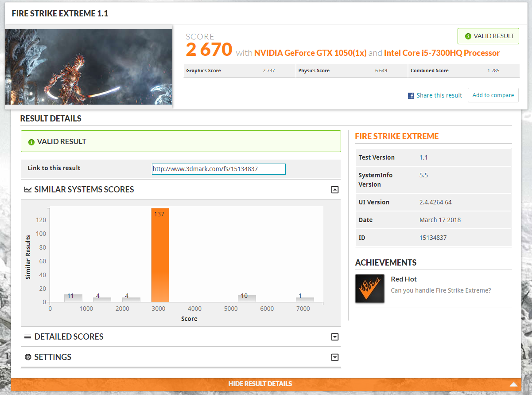Click the UI Version value 2.4.4264 64
532x395 pixels.
coord(435,202)
